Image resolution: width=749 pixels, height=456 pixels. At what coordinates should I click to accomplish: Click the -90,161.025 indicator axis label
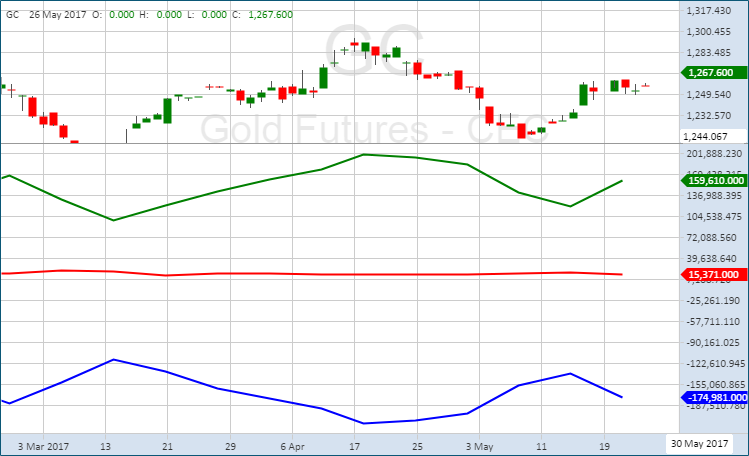[x=713, y=343]
